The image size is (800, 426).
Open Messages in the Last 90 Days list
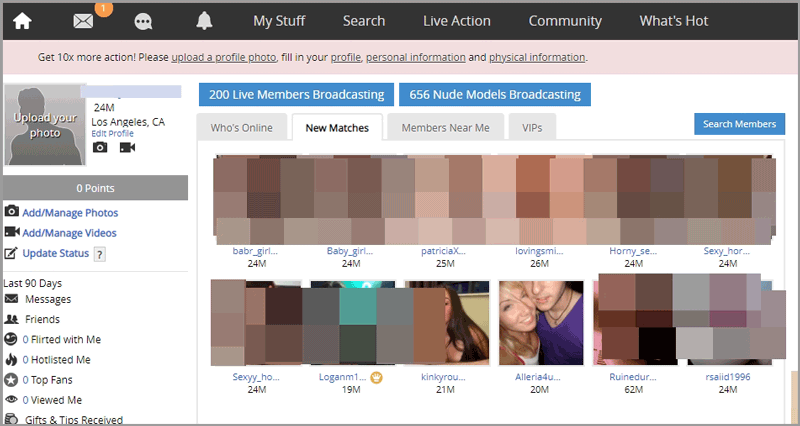[48, 299]
